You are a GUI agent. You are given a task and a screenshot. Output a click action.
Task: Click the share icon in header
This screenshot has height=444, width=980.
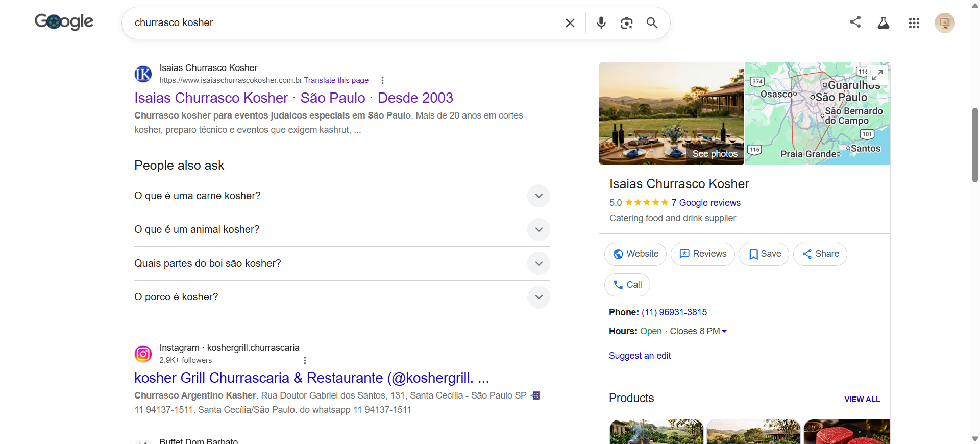pyautogui.click(x=855, y=22)
